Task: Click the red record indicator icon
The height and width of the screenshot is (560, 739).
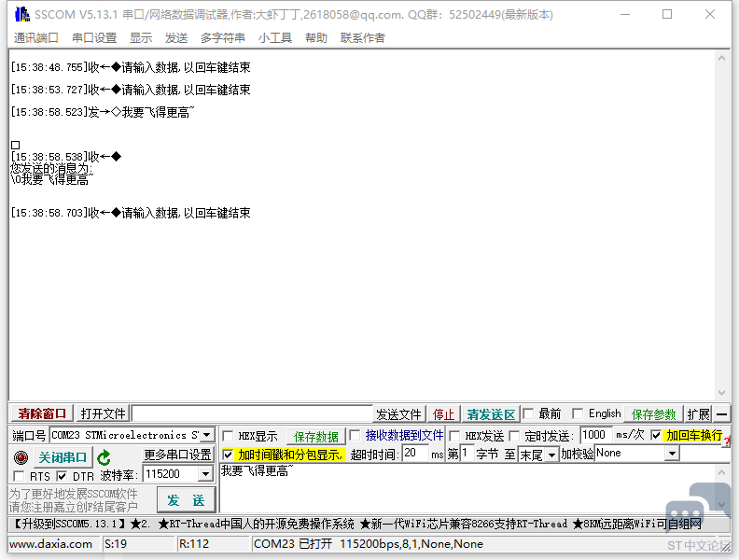Action: (21, 456)
